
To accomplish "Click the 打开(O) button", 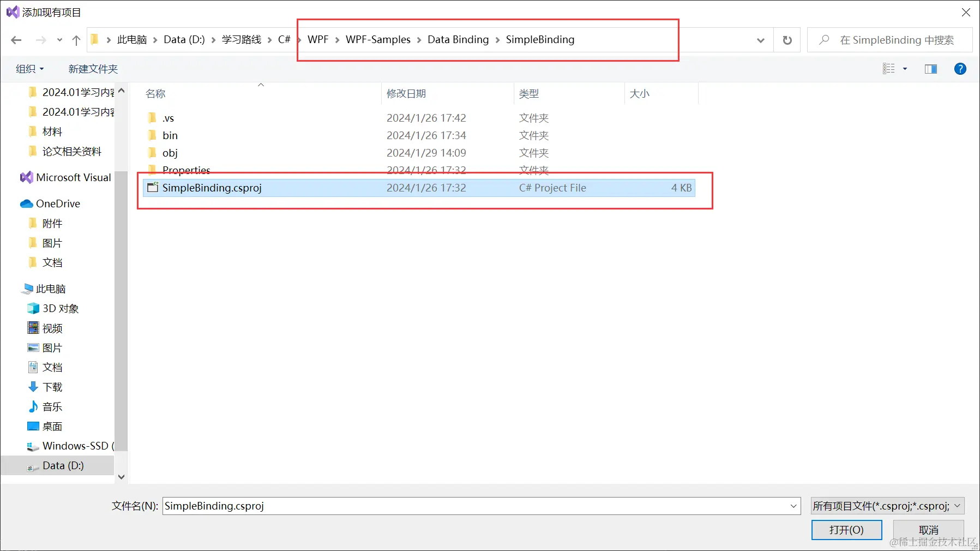I will pyautogui.click(x=846, y=530).
